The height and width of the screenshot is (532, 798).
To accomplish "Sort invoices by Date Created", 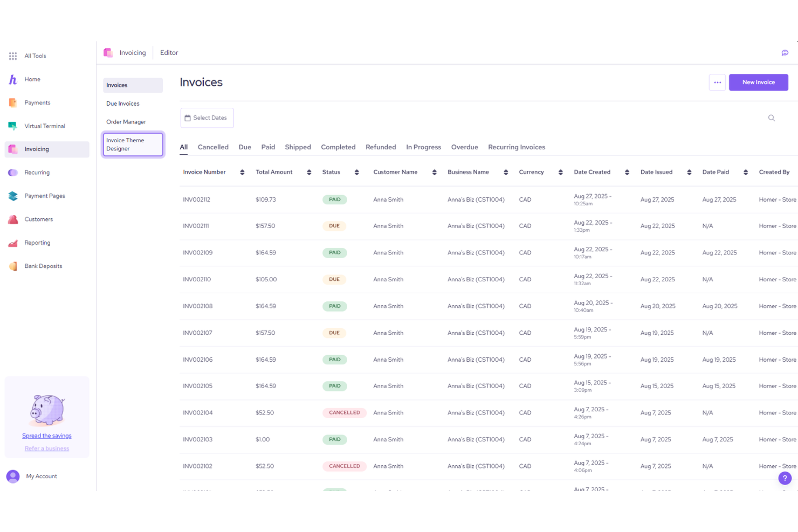I will pyautogui.click(x=627, y=172).
